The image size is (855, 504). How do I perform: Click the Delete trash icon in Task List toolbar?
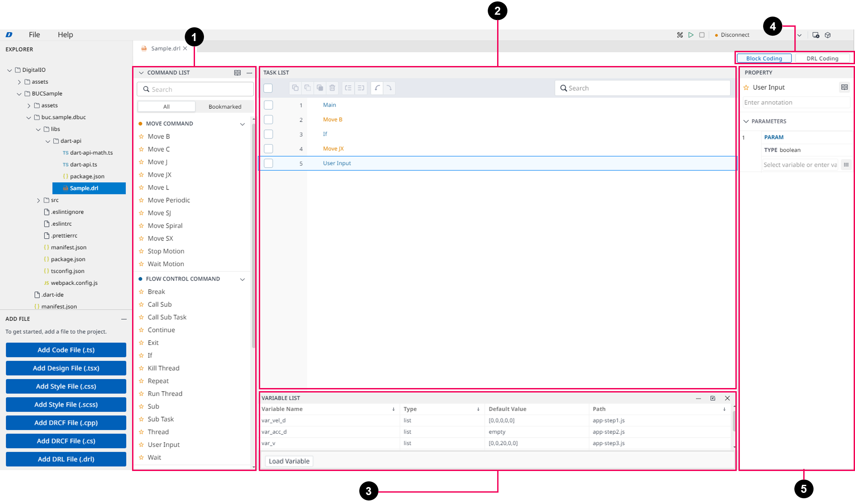pyautogui.click(x=332, y=88)
